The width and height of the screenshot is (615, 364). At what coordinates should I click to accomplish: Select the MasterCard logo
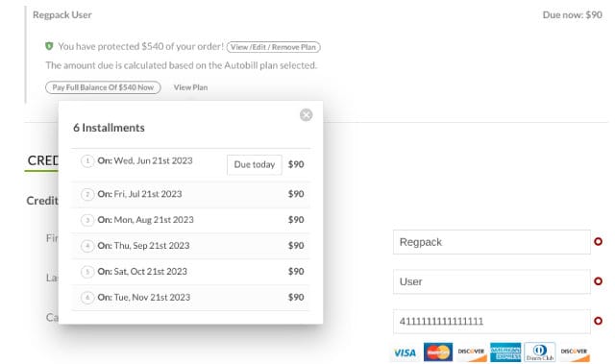click(x=438, y=352)
